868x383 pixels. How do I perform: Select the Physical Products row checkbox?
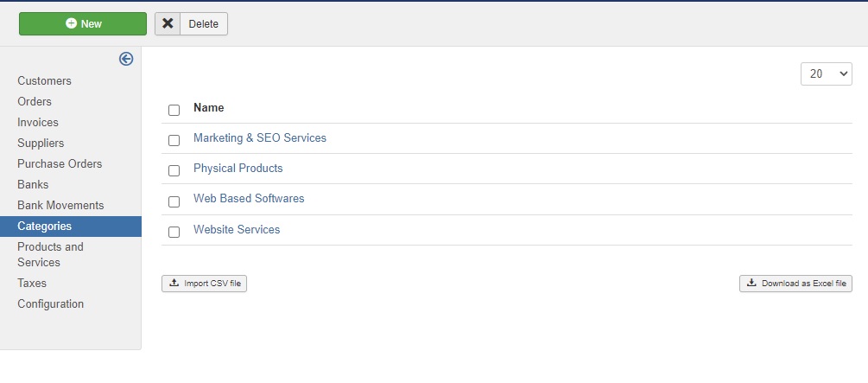[x=174, y=170]
